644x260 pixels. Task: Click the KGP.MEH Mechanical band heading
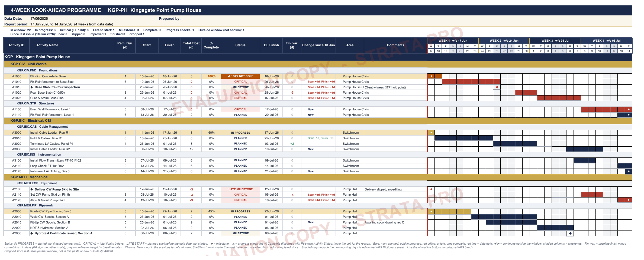pyautogui.click(x=29, y=177)
